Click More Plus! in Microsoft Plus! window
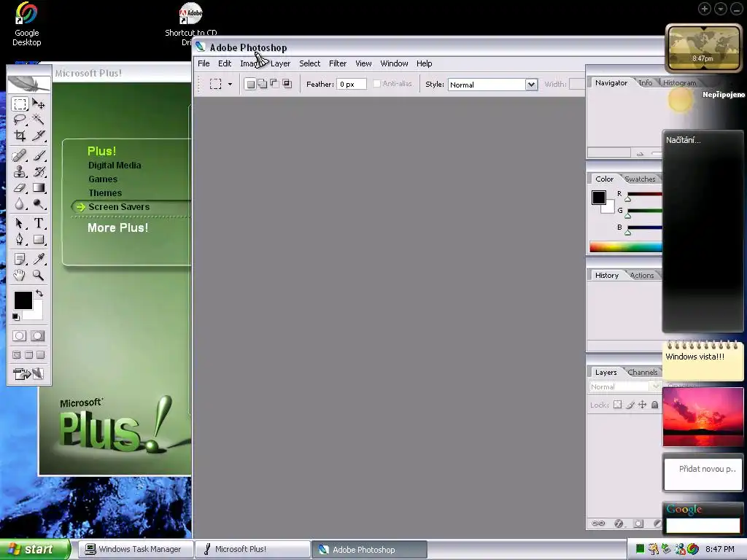 [117, 227]
